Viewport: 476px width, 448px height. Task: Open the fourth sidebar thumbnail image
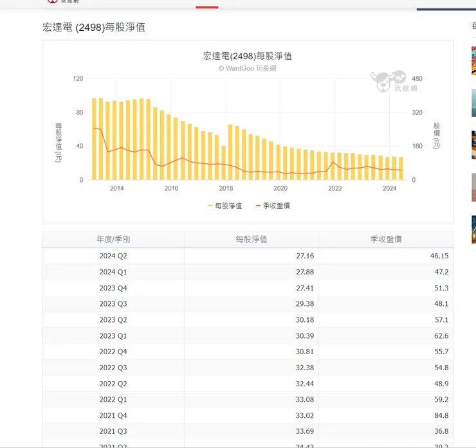tap(473, 187)
